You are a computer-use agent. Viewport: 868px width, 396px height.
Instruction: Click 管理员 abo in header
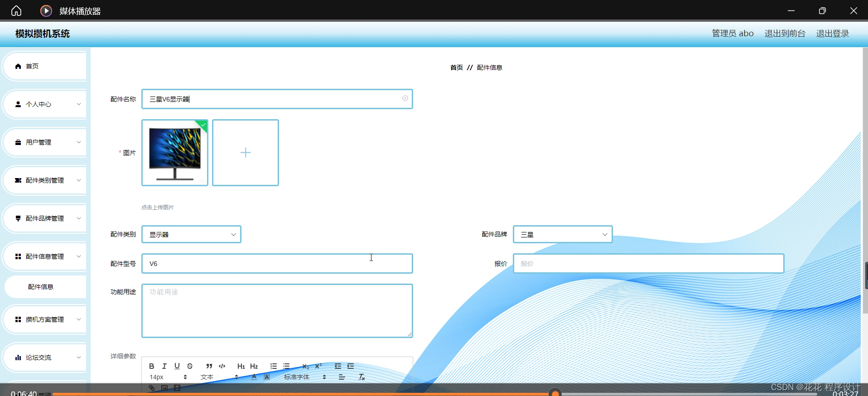[733, 34]
